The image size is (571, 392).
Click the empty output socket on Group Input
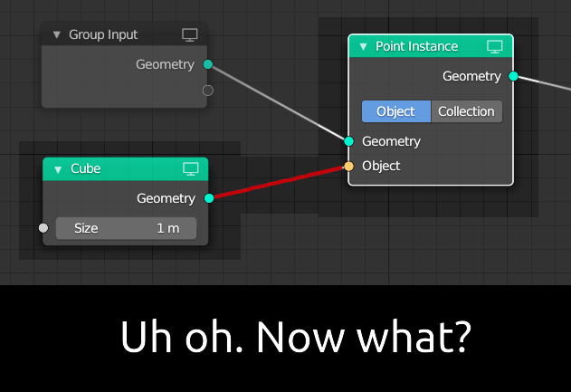point(208,91)
